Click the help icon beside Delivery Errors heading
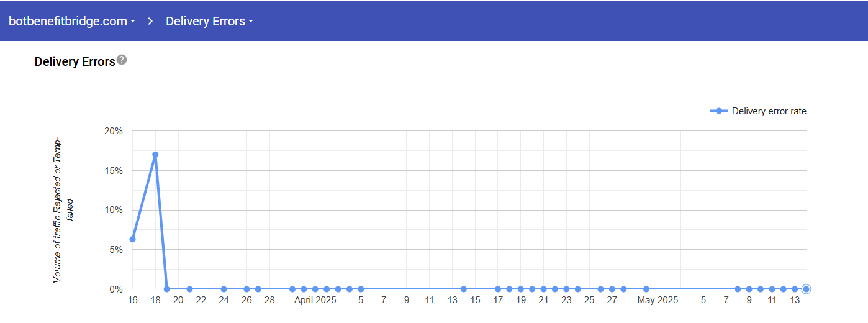Viewport: 868px width, 323px height. pyautogui.click(x=122, y=60)
